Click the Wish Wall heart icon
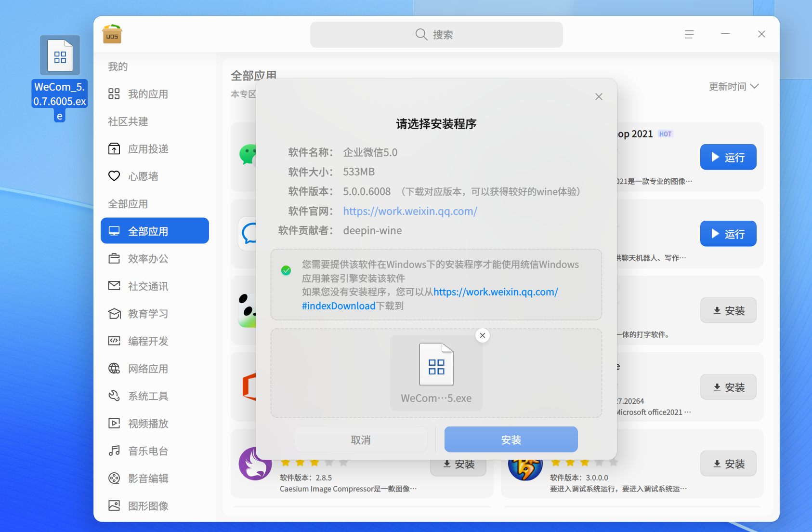The image size is (812, 532). tap(114, 176)
